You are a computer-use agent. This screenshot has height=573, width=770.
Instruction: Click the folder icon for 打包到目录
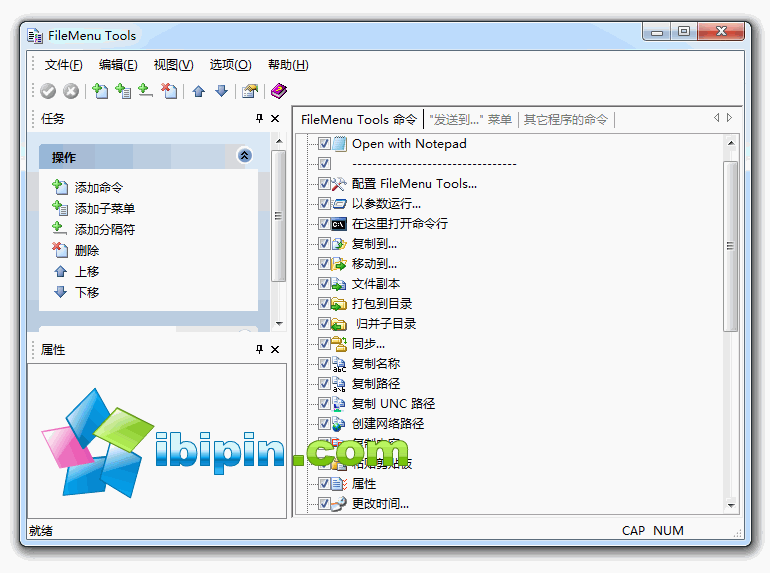pyautogui.click(x=339, y=304)
